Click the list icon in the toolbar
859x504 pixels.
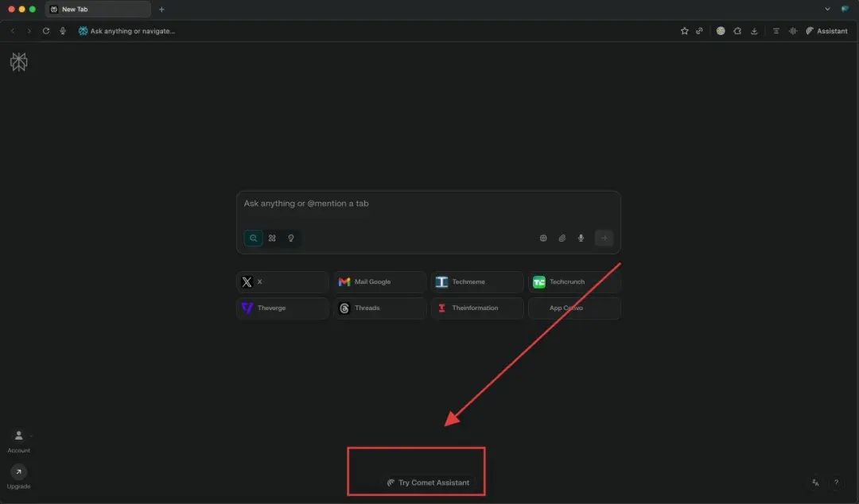[776, 31]
